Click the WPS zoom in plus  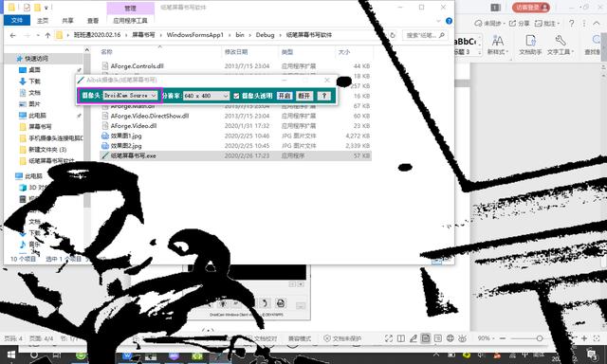(x=584, y=338)
